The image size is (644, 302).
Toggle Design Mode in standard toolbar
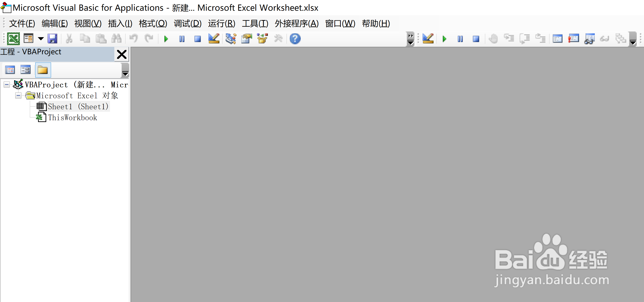[214, 39]
